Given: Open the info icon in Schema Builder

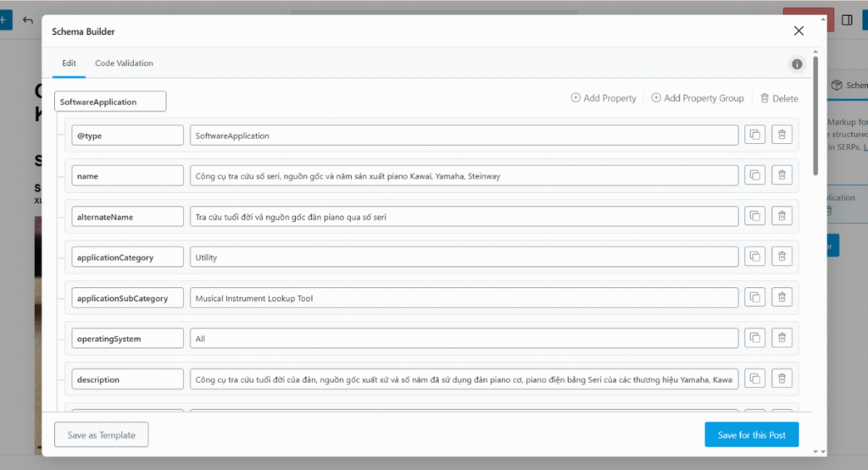Looking at the screenshot, I should click(x=797, y=64).
